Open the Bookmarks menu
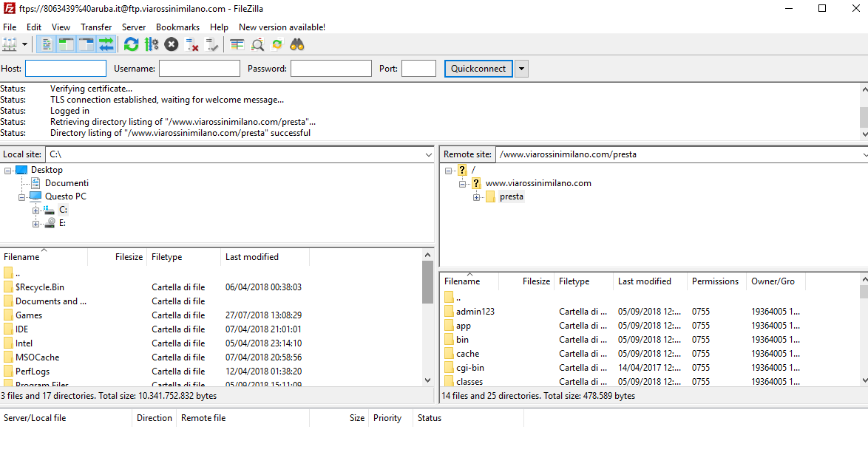868x452 pixels. pos(177,27)
